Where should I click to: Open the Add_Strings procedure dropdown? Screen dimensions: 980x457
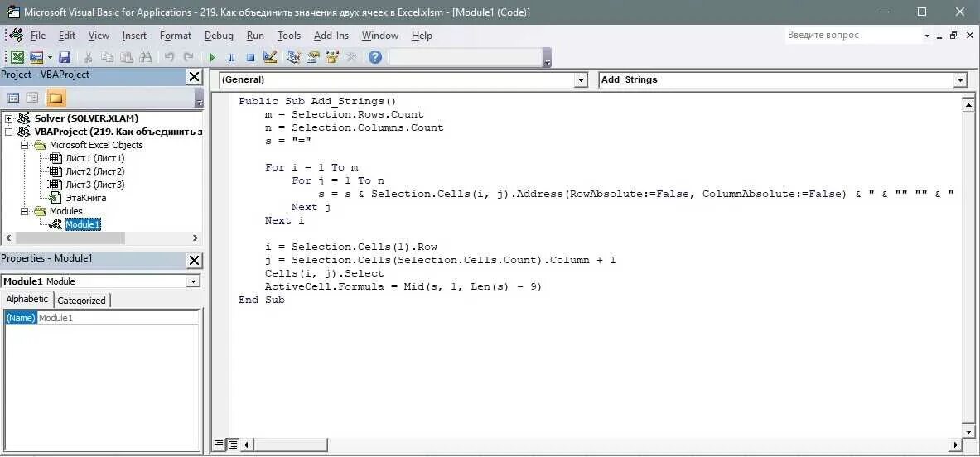coord(960,80)
